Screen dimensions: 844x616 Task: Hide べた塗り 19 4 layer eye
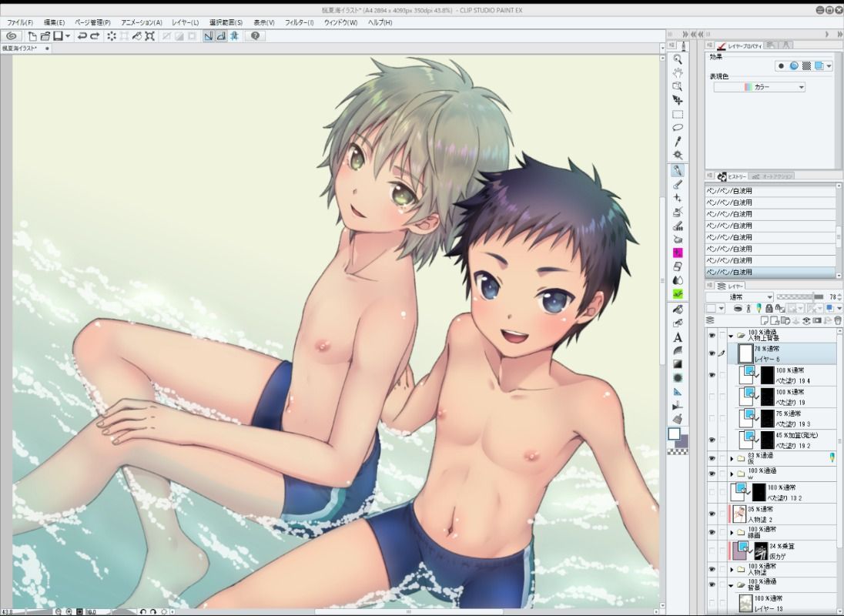click(712, 375)
